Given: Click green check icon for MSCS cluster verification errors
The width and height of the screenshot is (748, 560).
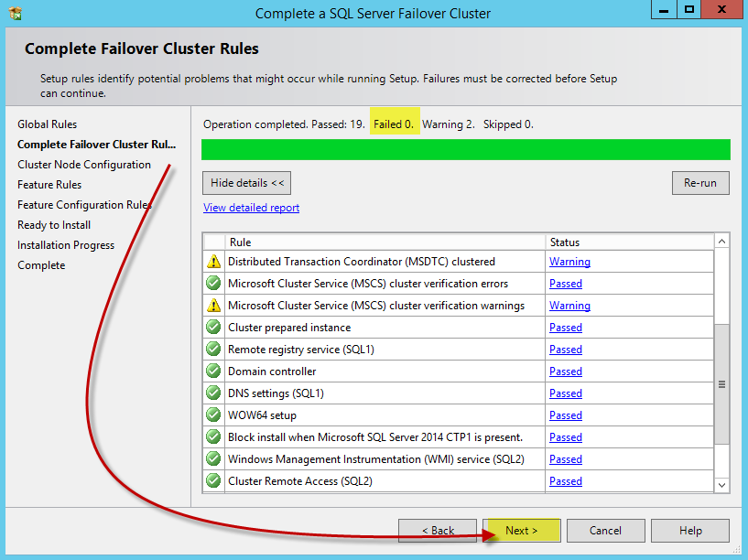Looking at the screenshot, I should (x=213, y=283).
